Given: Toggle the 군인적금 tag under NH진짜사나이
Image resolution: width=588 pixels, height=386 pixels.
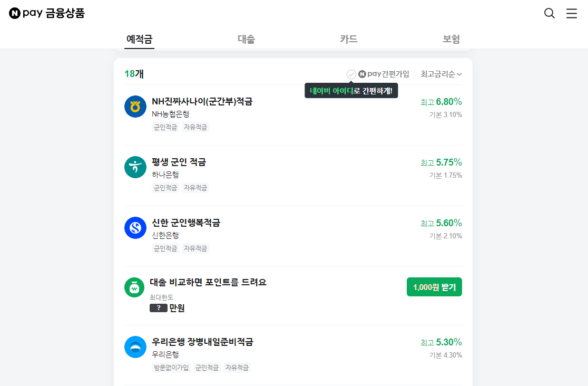Looking at the screenshot, I should [x=165, y=127].
